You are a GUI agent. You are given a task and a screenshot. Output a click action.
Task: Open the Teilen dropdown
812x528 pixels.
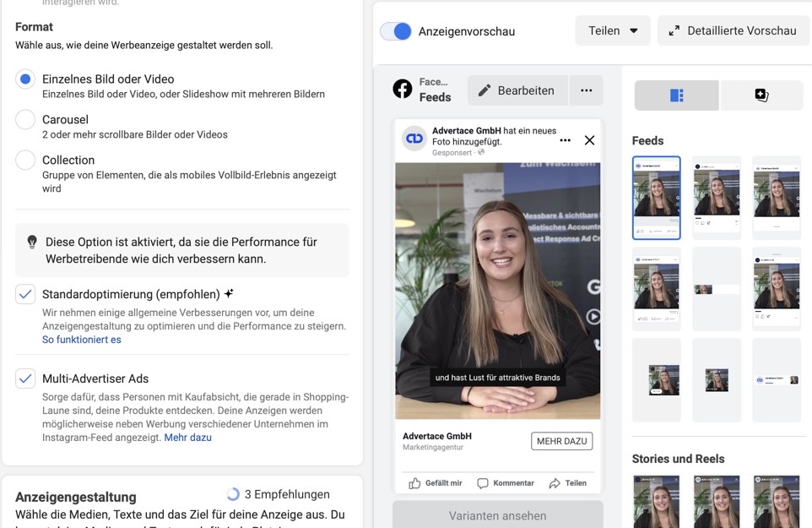coord(612,30)
